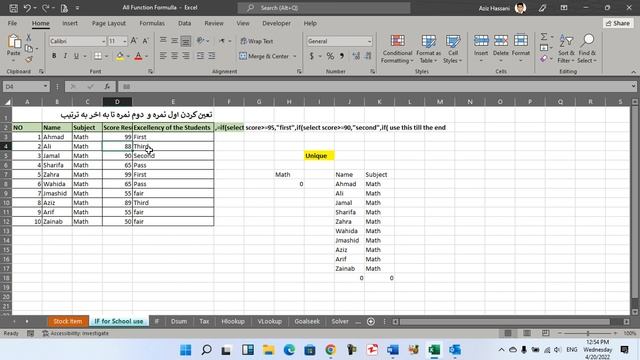Click the Select All corner button
This screenshot has height=360, width=640.
pos(7,102)
